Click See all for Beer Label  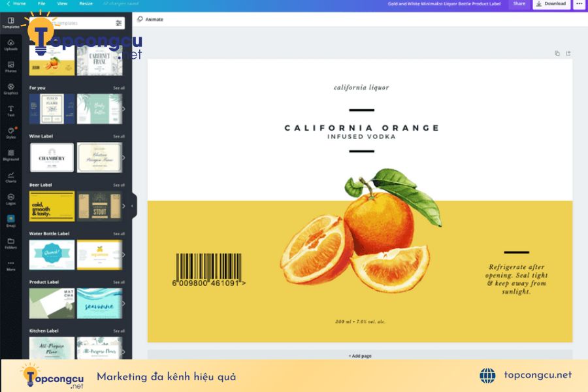(119, 186)
